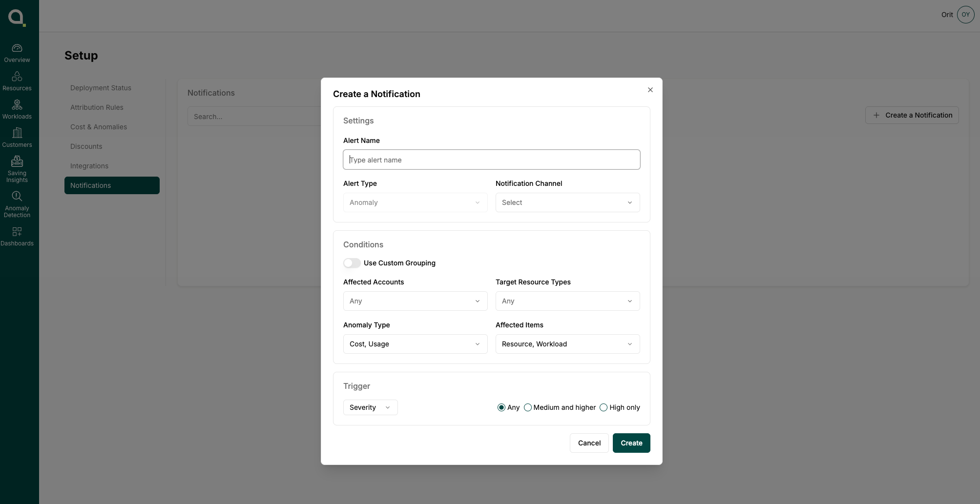The height and width of the screenshot is (504, 980).
Task: Open the OY user avatar menu
Action: coord(965,15)
